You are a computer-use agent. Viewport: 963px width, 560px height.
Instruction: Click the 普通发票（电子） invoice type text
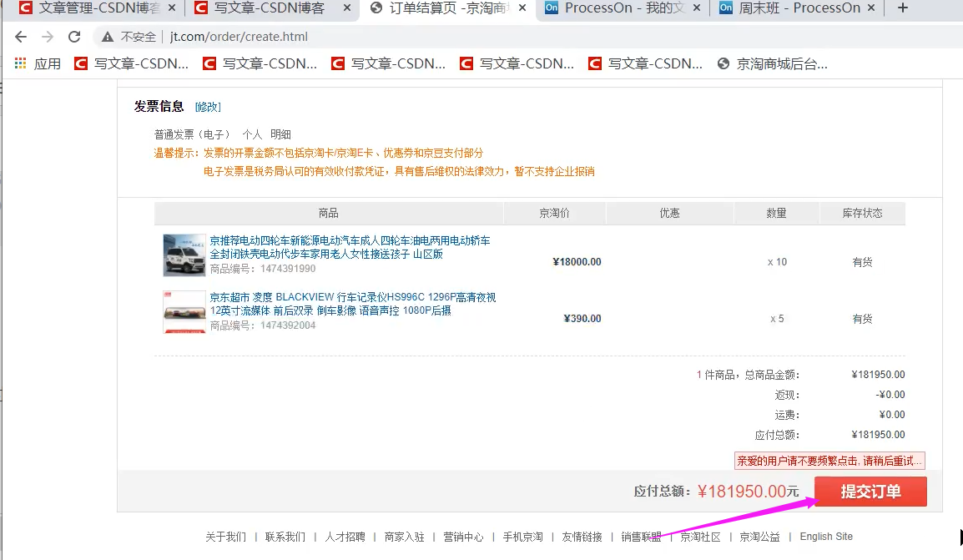tap(192, 134)
